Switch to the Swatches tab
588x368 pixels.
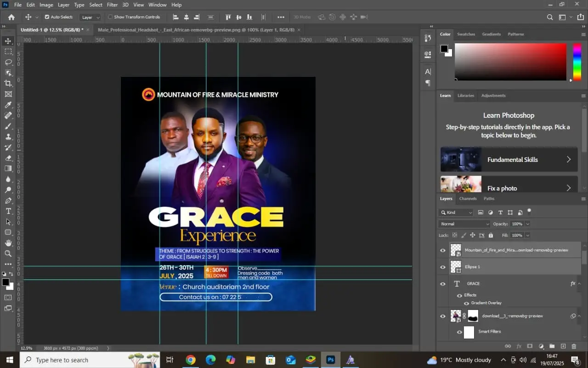466,34
